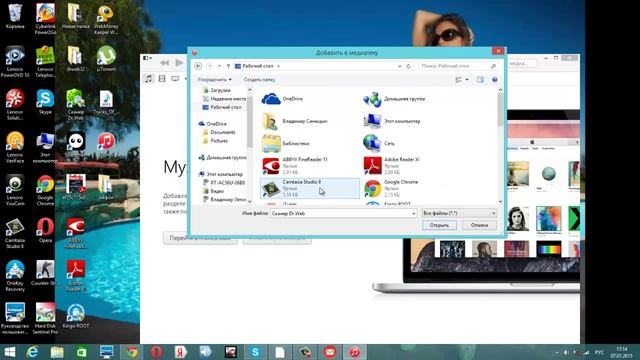Open the Сканер Dr.Web desktop shortcut
Image resolution: width=640 pixels, height=360 pixels.
pyautogui.click(x=76, y=104)
